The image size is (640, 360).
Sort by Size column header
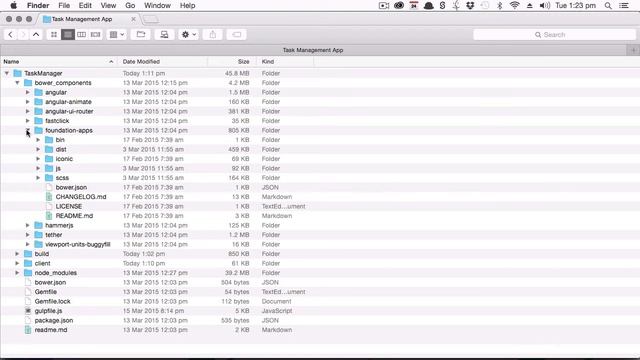232,62
